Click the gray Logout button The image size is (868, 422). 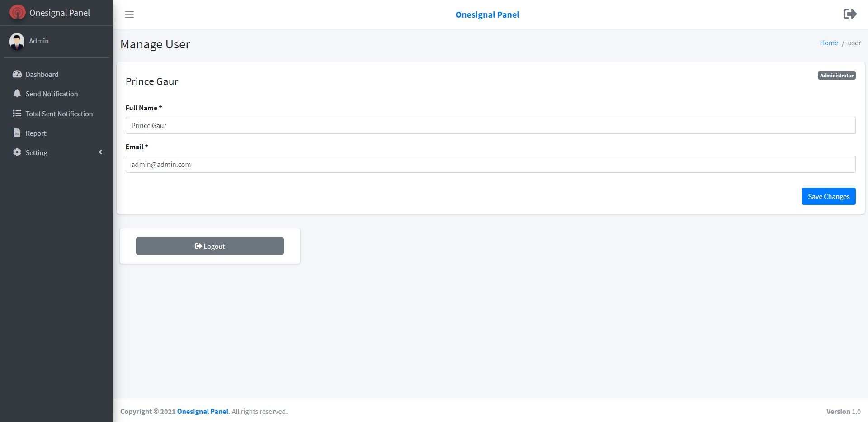coord(210,246)
